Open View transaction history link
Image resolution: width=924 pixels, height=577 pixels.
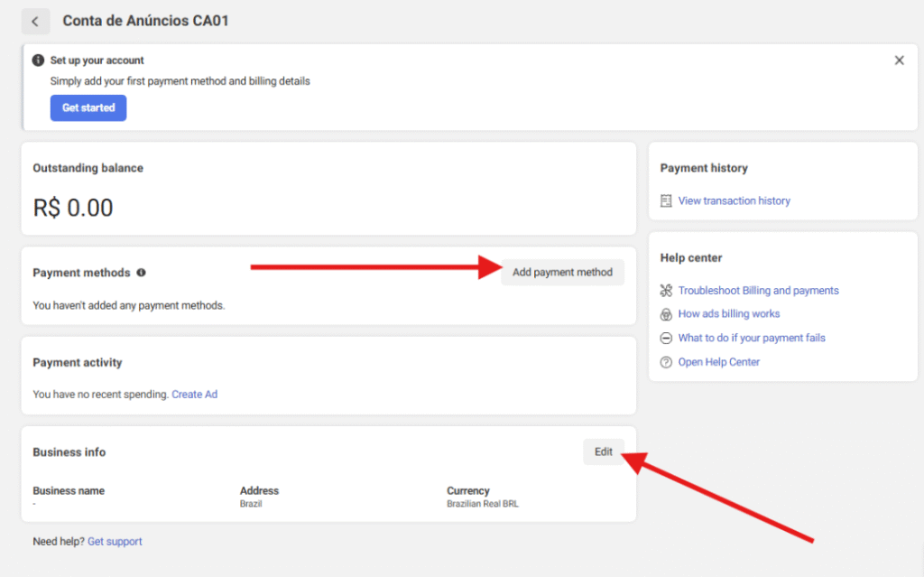point(734,200)
